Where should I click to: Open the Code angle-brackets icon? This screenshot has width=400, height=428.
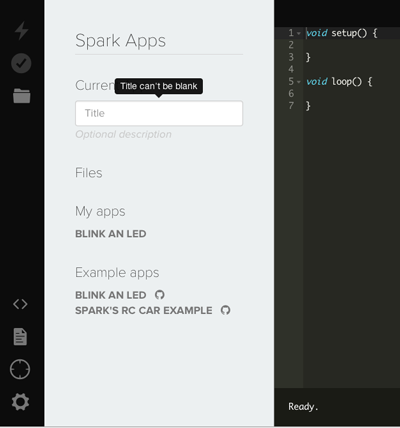pyautogui.click(x=20, y=304)
